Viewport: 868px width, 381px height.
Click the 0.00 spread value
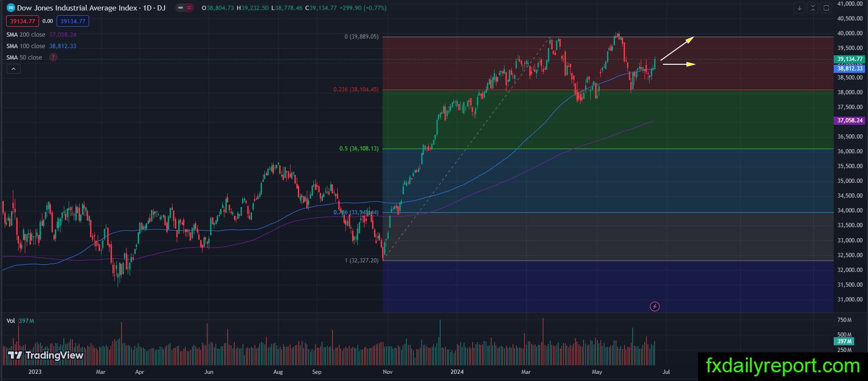click(48, 21)
